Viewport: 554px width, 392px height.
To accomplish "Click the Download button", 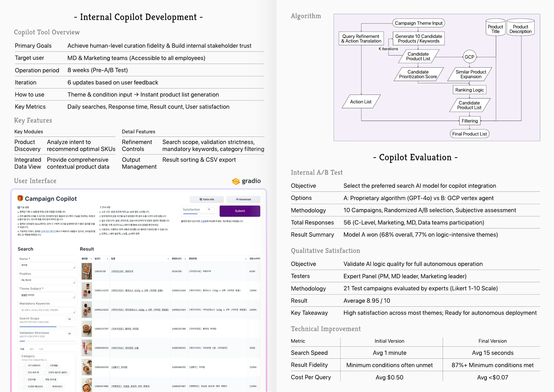I will tap(243, 199).
